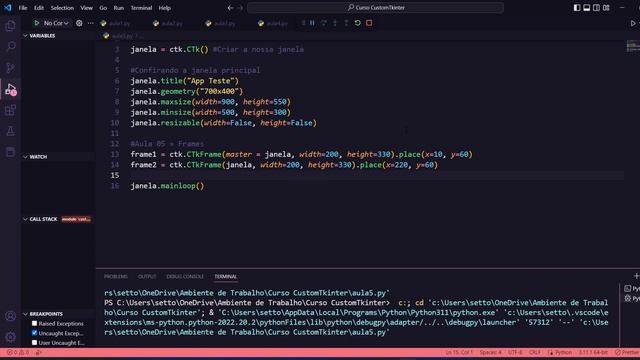640x360 pixels.
Task: Switch to the DEBUG CONSOLE tab
Action: point(185,277)
